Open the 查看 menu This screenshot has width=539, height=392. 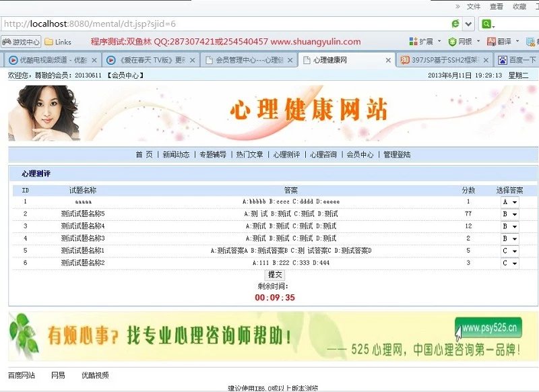497,7
